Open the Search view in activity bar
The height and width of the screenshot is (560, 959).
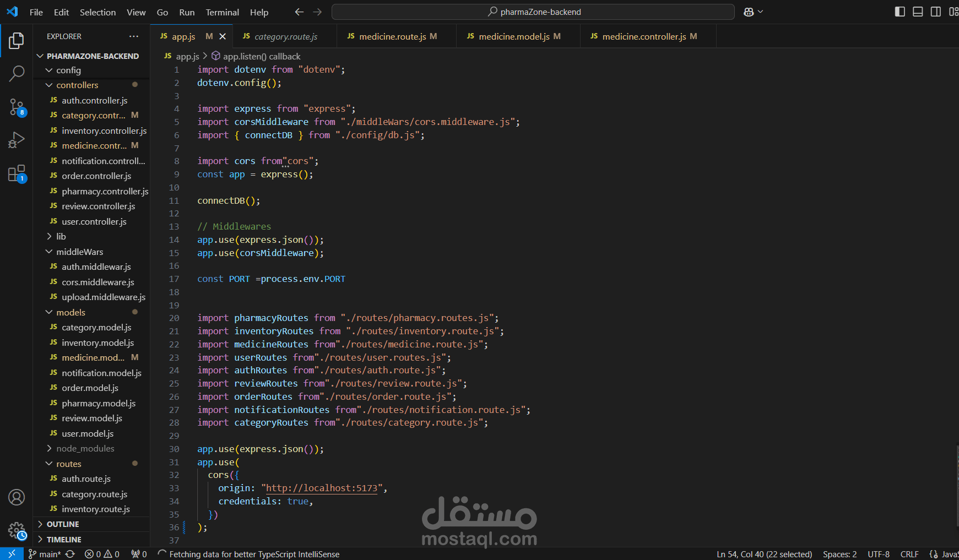point(17,73)
